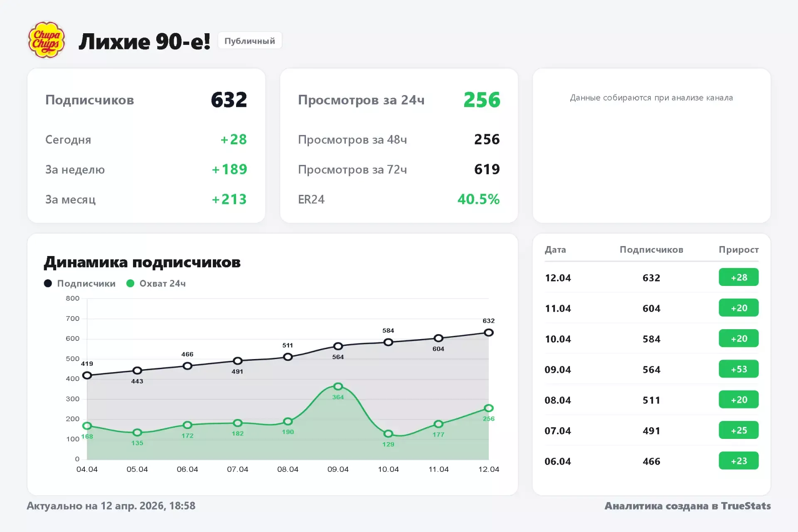Click the 256 green reach marker
Viewport: 798px width, 532px height.
click(488, 408)
